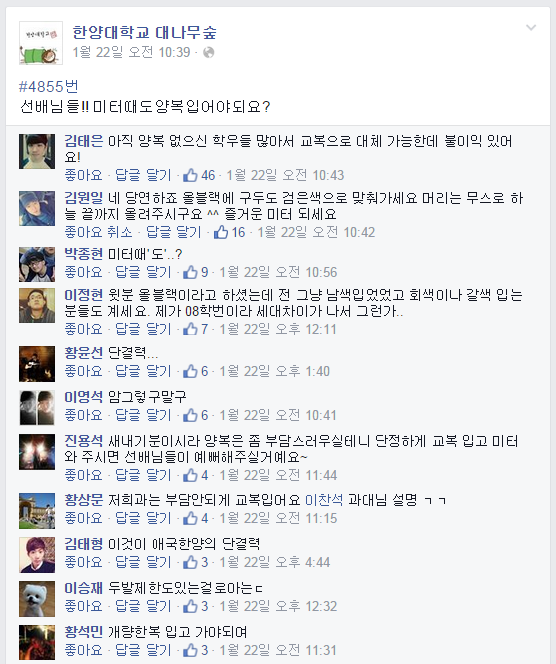The height and width of the screenshot is (664, 556).
Task: Toggle 좋아요 취소 on 김원일's comment
Action: tap(99, 232)
